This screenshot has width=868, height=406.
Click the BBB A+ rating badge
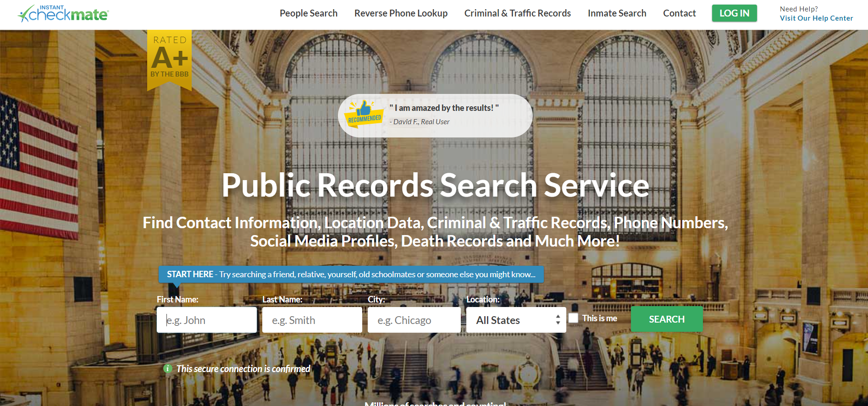tap(169, 60)
